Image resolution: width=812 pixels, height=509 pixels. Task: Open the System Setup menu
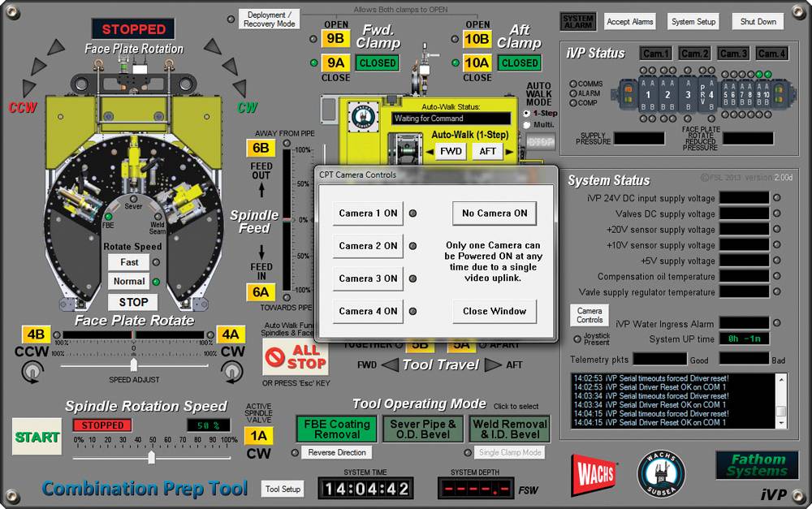coord(693,22)
